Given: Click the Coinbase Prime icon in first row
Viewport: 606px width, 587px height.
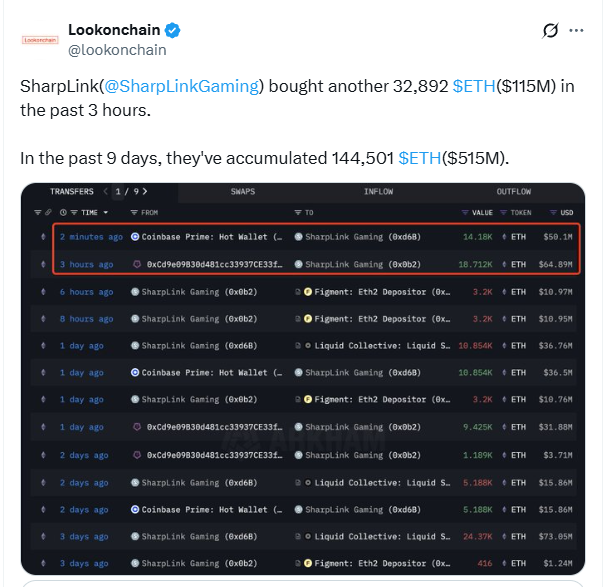Looking at the screenshot, I should [135, 237].
